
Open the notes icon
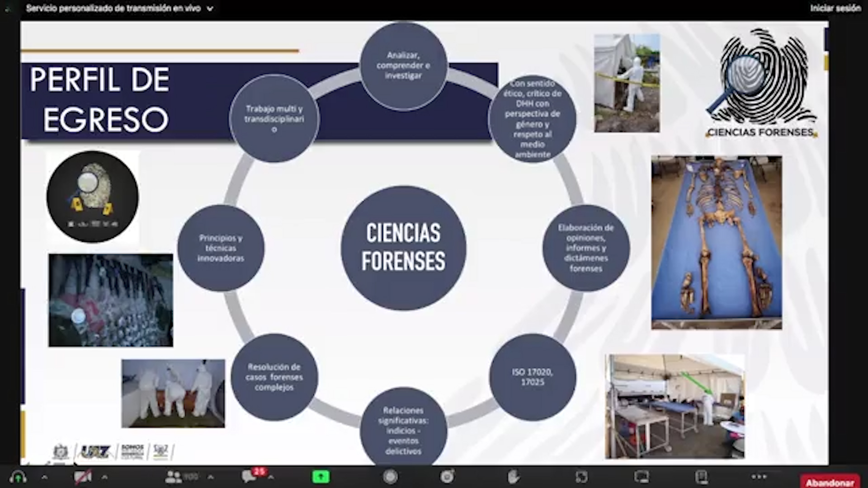(701, 477)
